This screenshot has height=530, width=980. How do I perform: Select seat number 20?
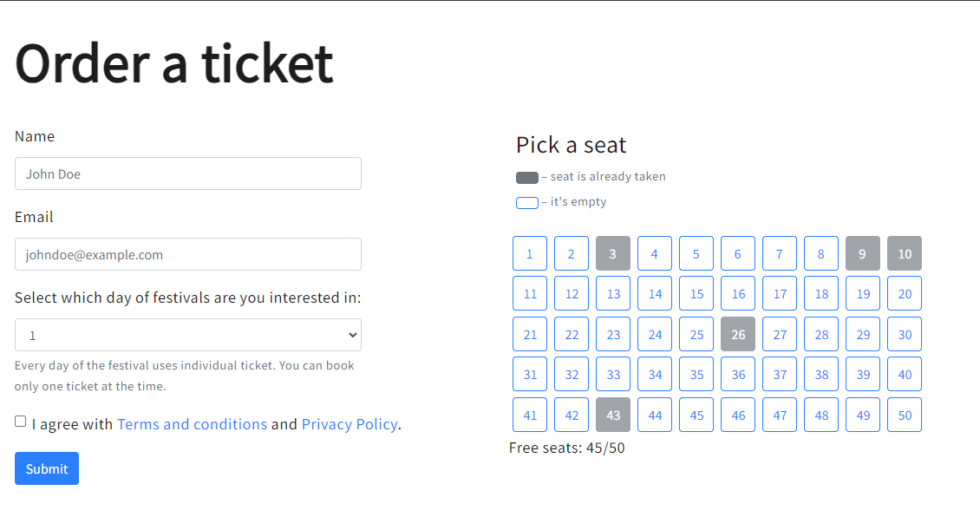pyautogui.click(x=905, y=293)
